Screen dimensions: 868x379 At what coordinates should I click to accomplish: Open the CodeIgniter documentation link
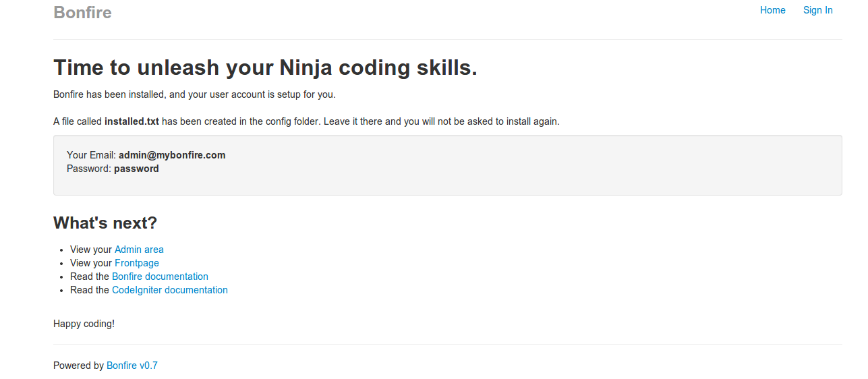pos(170,290)
